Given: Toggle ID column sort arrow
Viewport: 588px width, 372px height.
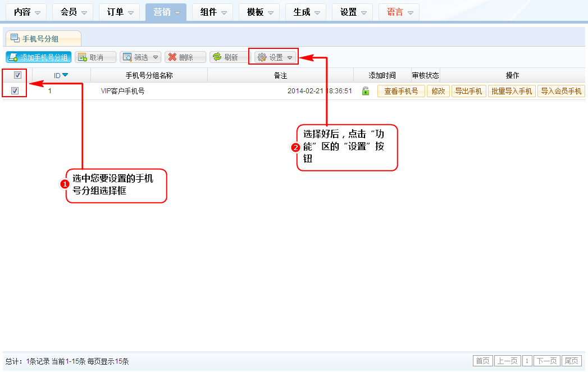Looking at the screenshot, I should pyautogui.click(x=65, y=75).
